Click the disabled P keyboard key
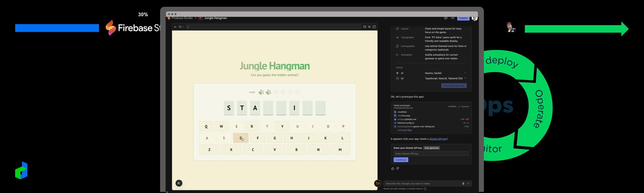644x193 pixels. point(343,126)
